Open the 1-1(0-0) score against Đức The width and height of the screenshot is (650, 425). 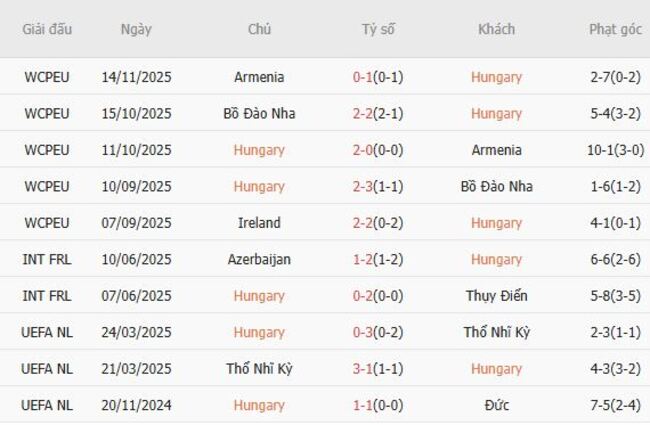(x=378, y=405)
